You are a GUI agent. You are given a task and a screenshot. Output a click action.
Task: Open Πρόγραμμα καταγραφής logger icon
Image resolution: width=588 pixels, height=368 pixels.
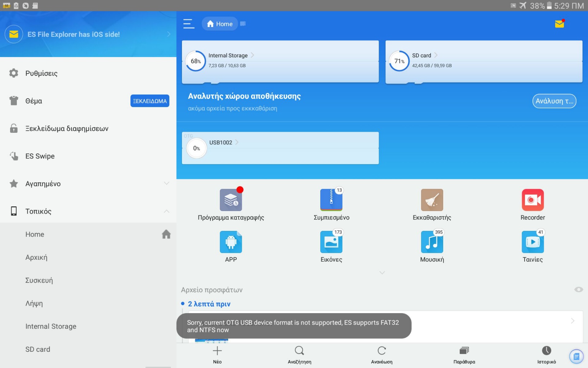pyautogui.click(x=231, y=200)
